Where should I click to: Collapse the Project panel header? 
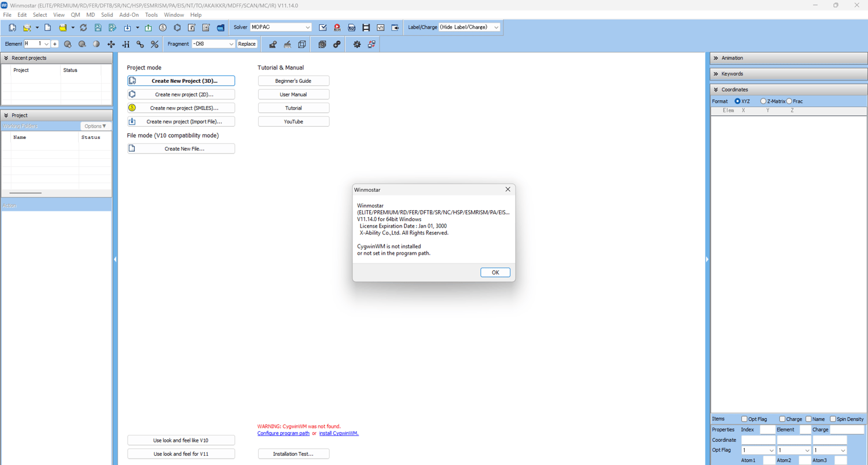[6, 116]
